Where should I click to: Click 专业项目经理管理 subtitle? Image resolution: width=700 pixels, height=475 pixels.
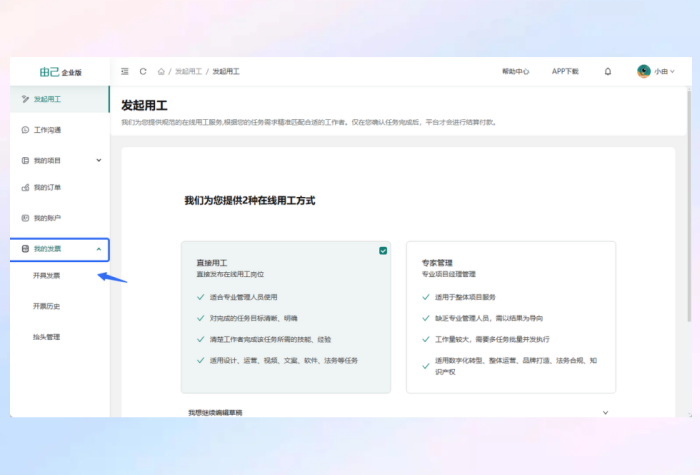449,274
